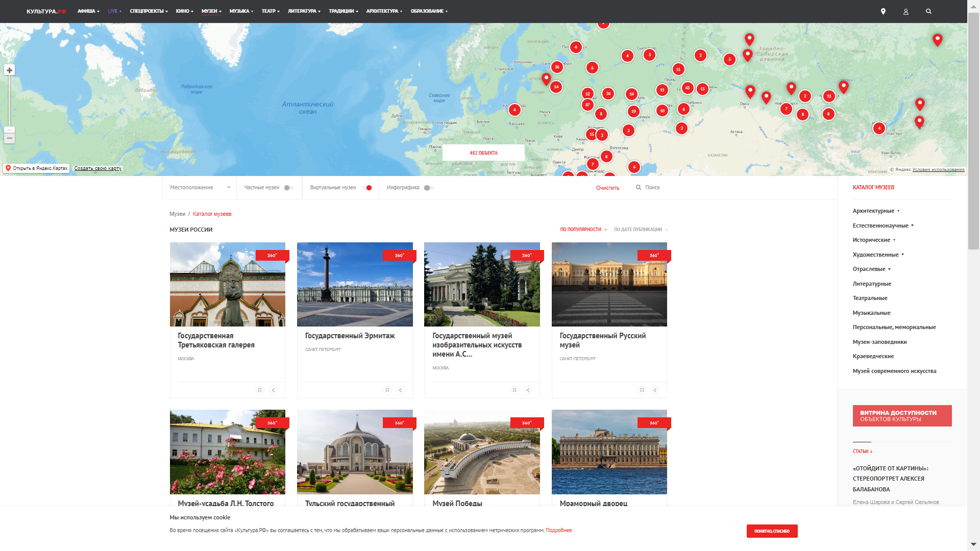Viewport: 980px width, 551px height.
Task: Click map cluster marker labeled 19
Action: pos(633,111)
